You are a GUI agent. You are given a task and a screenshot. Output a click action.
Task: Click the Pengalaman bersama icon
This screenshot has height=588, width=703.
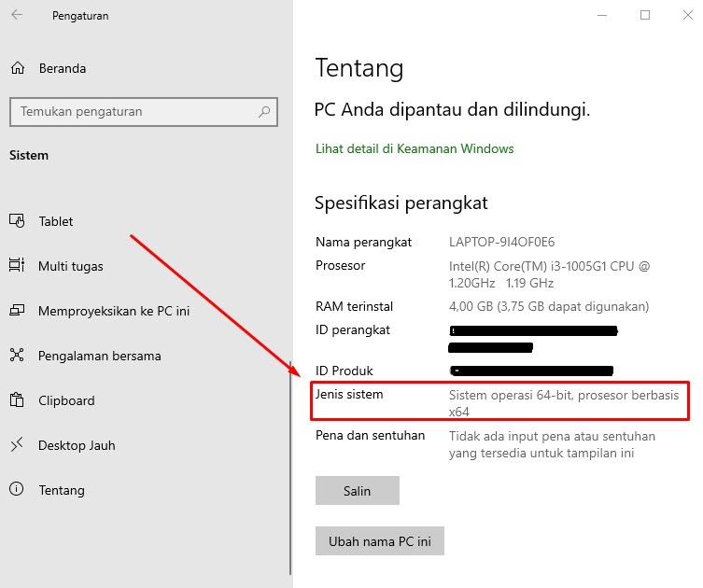pos(17,355)
